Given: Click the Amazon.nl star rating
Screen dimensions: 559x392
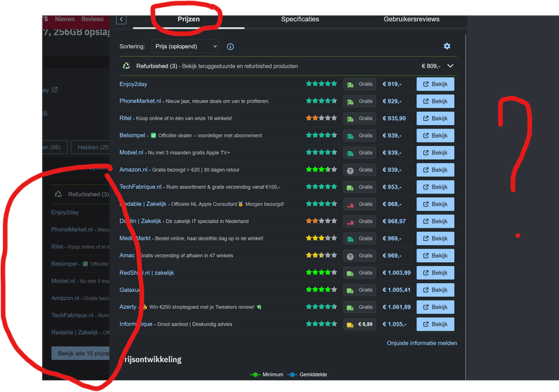Looking at the screenshot, I should tap(321, 170).
